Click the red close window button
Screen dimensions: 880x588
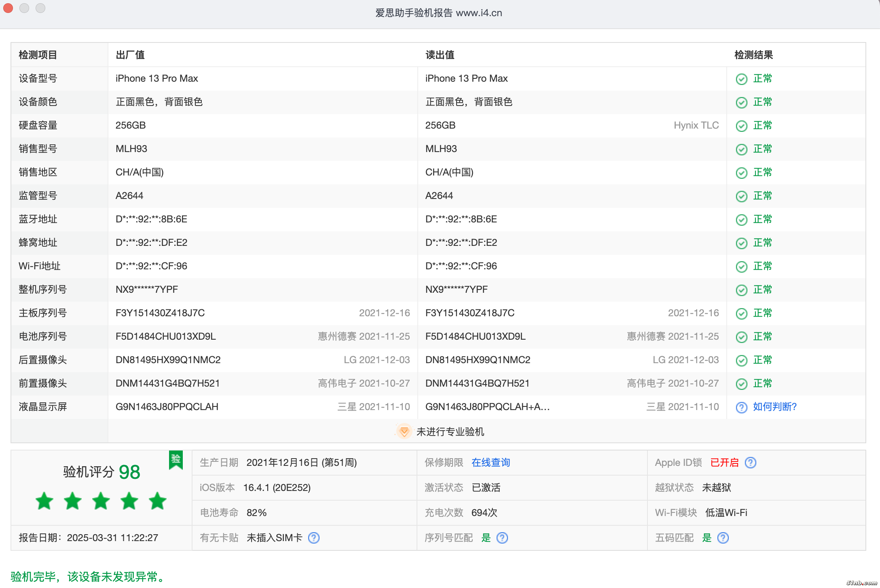(8, 8)
